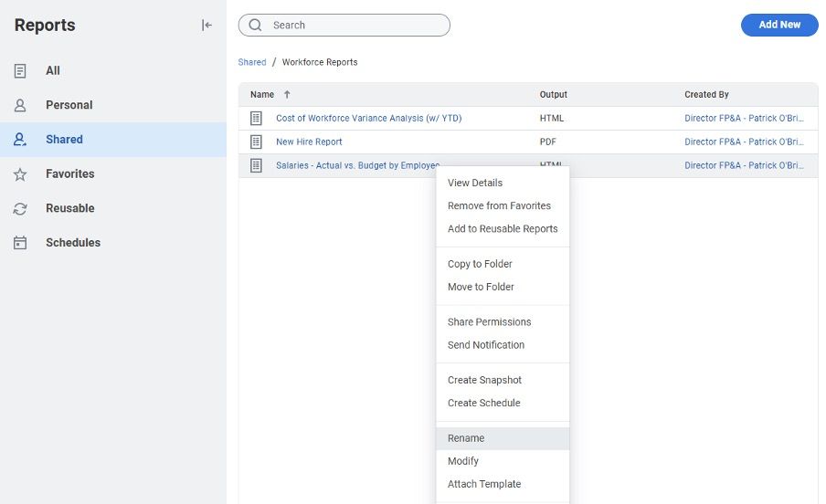Select Create Schedule
This screenshot has width=826, height=504.
coord(484,403)
